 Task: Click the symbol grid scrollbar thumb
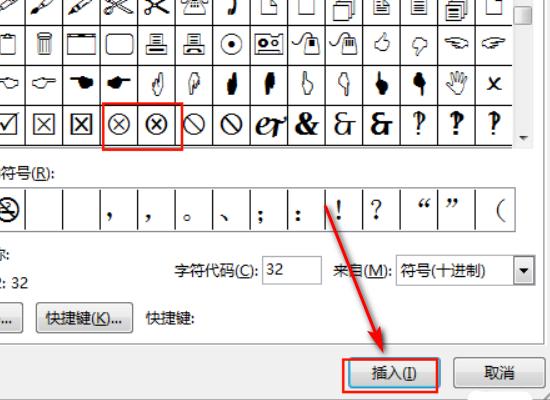(x=523, y=14)
